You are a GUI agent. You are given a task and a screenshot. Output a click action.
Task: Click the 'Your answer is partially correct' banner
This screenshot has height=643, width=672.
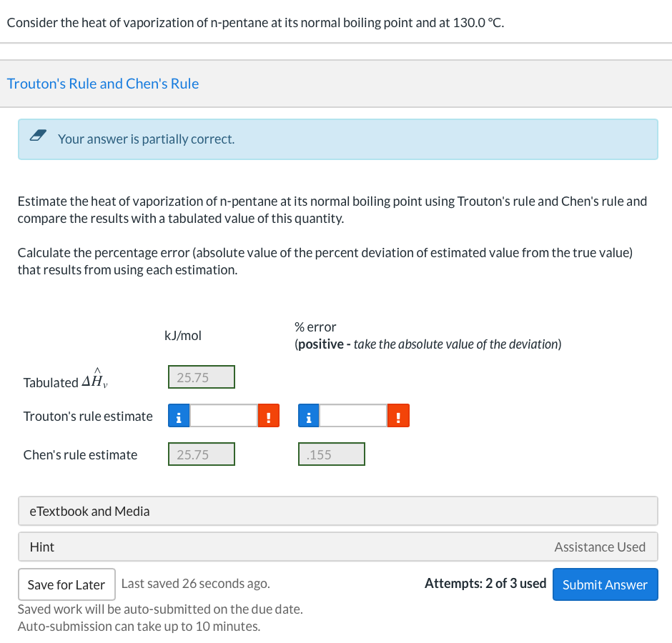click(337, 139)
